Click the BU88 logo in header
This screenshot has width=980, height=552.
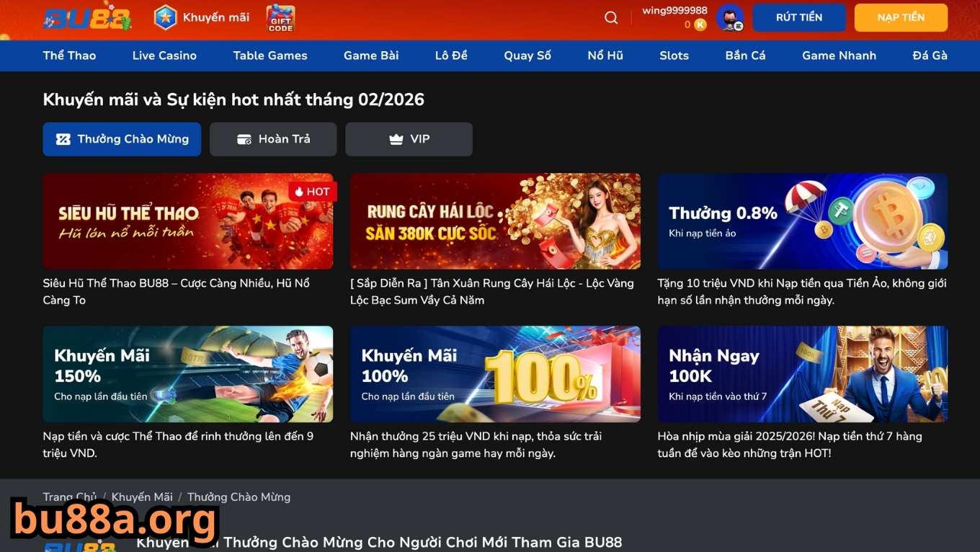86,18
